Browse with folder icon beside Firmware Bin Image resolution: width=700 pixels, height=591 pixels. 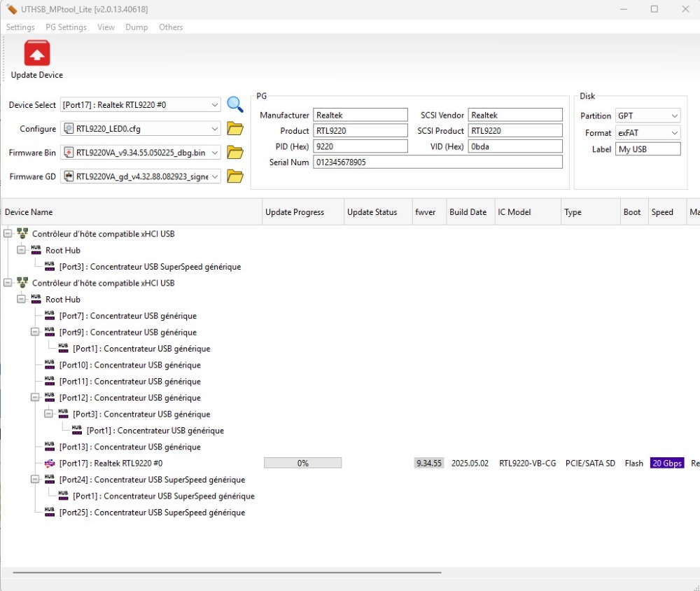[235, 153]
